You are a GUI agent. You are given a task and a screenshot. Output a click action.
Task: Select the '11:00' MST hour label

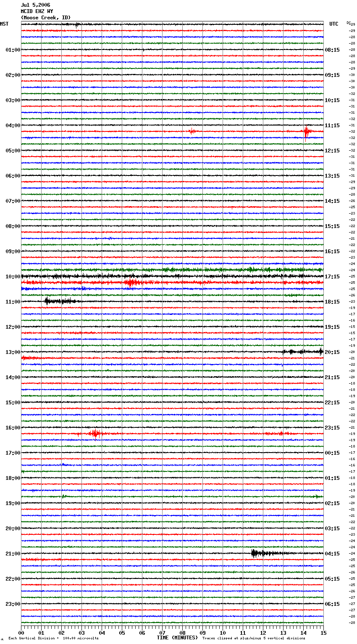point(13,302)
